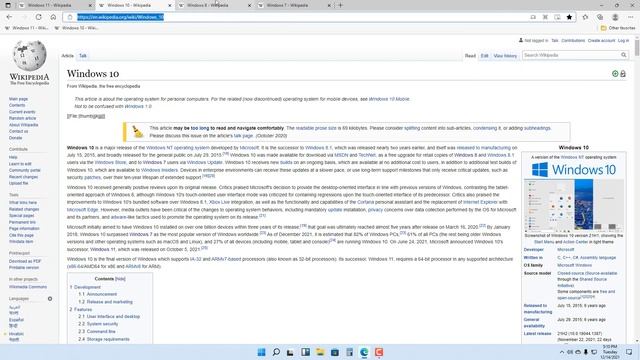Add this page to favorites with the star

569,17
